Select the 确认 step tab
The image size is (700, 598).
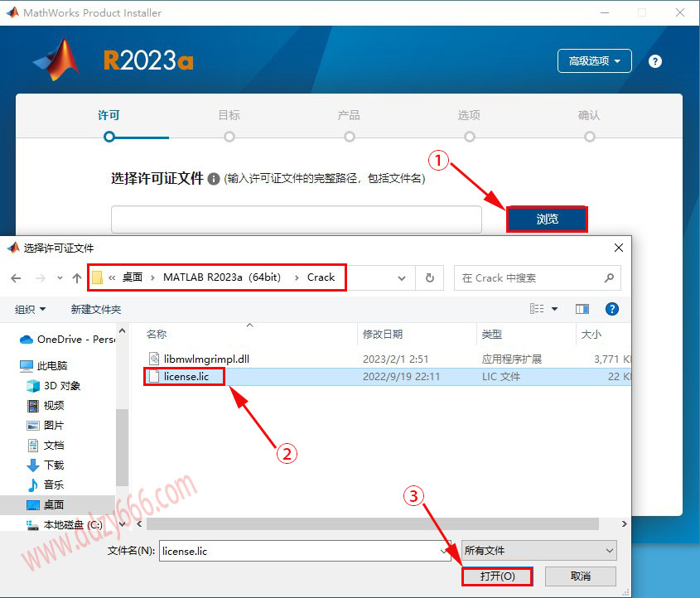pyautogui.click(x=589, y=116)
